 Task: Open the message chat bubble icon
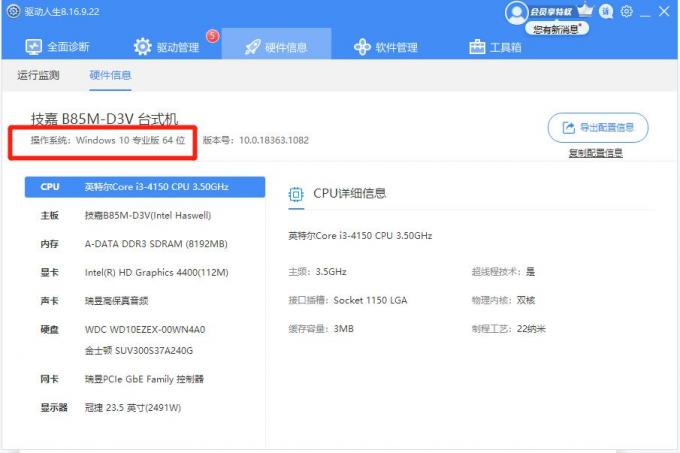[606, 12]
